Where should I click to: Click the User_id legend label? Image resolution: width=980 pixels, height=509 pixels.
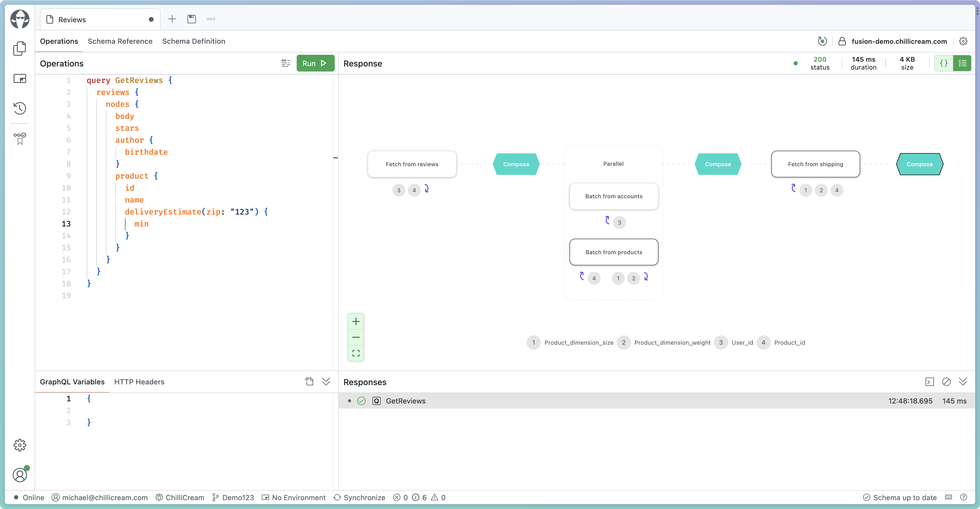coord(742,342)
